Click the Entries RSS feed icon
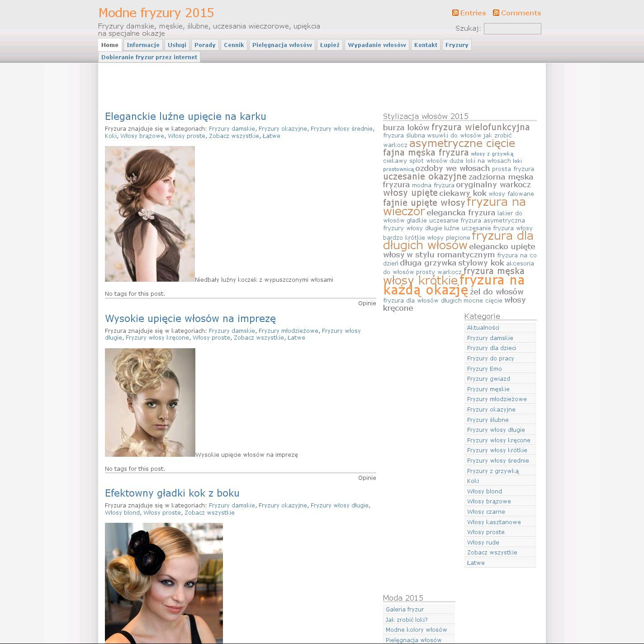 pos(455,13)
